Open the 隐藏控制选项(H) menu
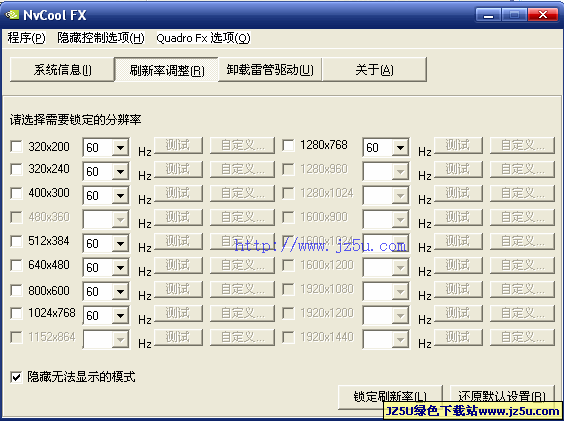The image size is (564, 421). pos(101,38)
